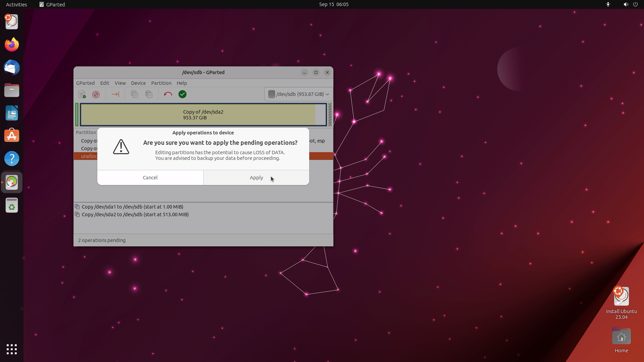The image size is (644, 362).
Task: Click the Copy partition toolbar icon
Action: [135, 95]
